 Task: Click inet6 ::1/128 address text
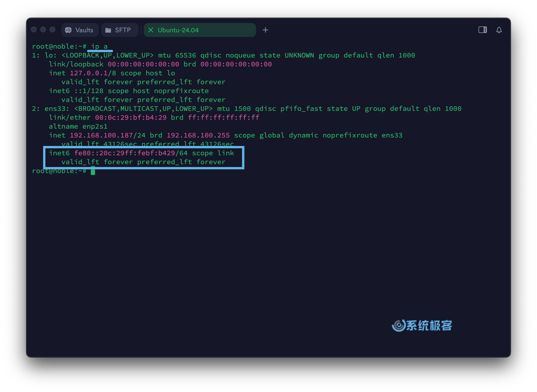click(88, 91)
